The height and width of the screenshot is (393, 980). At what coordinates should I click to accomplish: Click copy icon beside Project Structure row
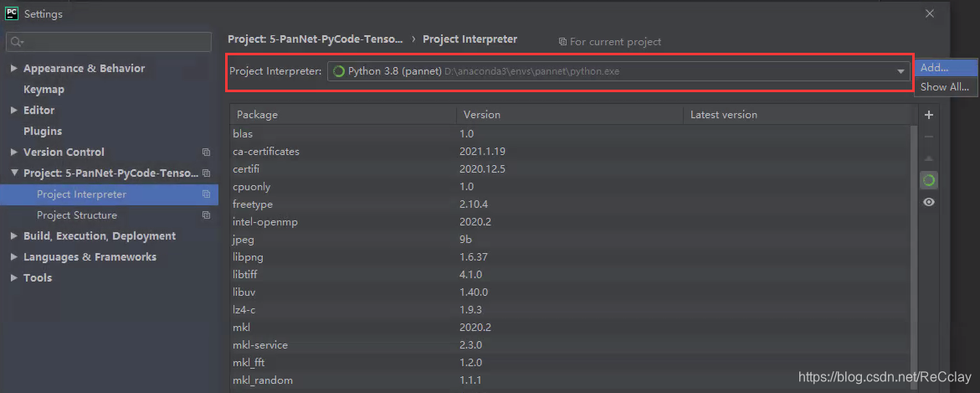[206, 215]
